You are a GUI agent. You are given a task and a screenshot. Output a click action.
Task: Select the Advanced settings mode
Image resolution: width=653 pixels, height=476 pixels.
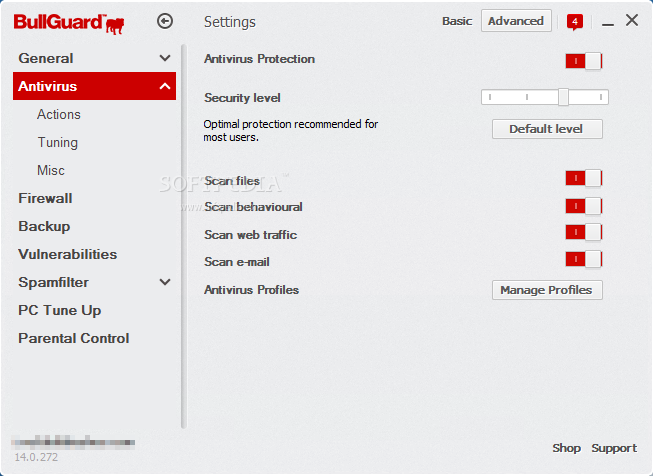(516, 21)
